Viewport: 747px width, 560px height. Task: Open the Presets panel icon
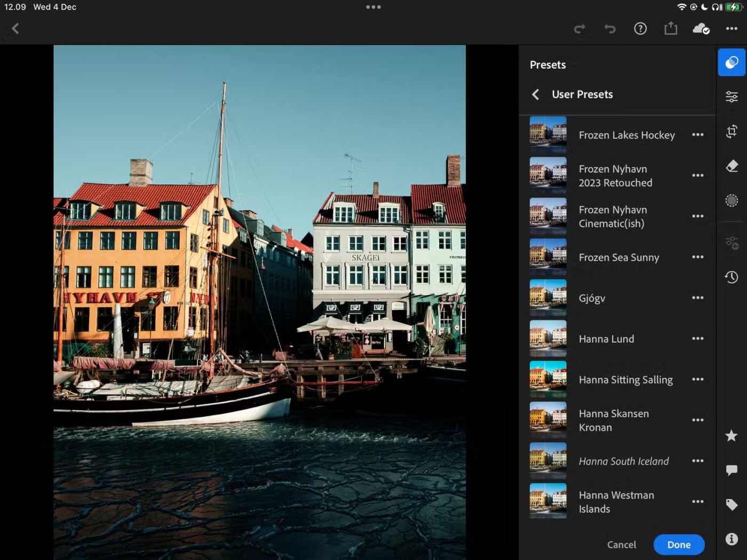[732, 62]
